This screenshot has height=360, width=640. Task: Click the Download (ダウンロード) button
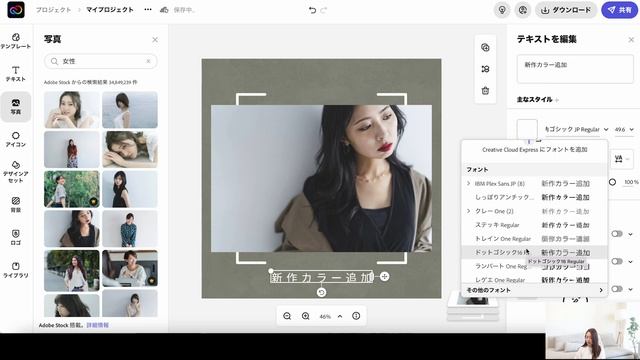click(566, 10)
